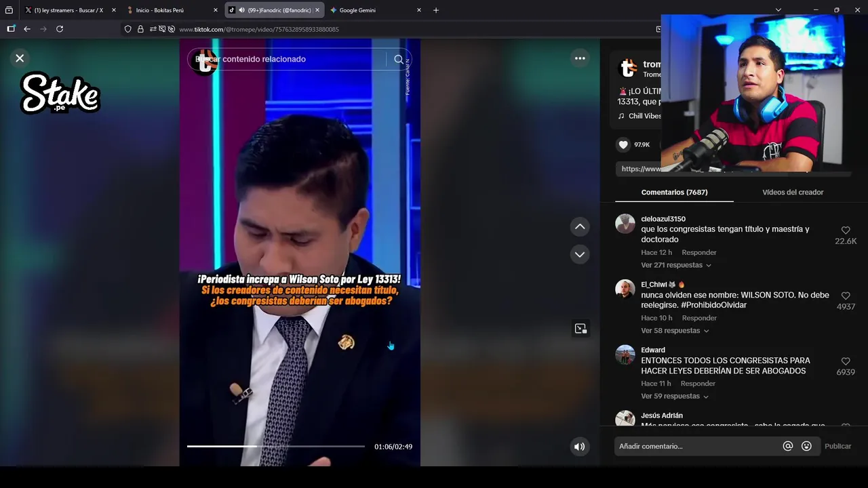Screen dimensions: 868x488
Task: Click the search magnifier icon on the video
Action: 399,59
